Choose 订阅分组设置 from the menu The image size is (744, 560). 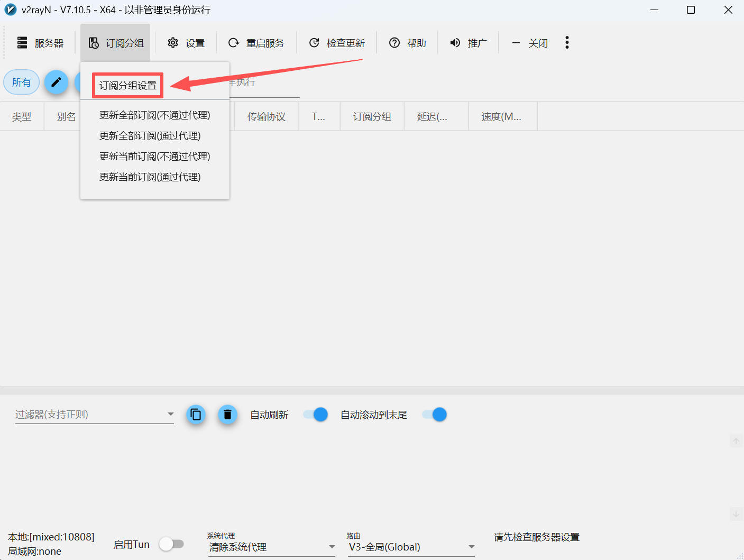tap(128, 86)
